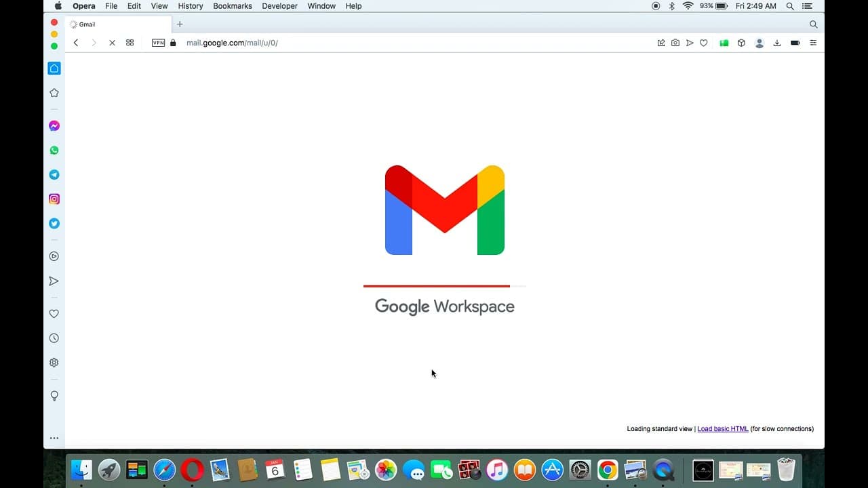Viewport: 868px width, 488px height.
Task: Open a new tab with the plus button
Action: coord(180,24)
